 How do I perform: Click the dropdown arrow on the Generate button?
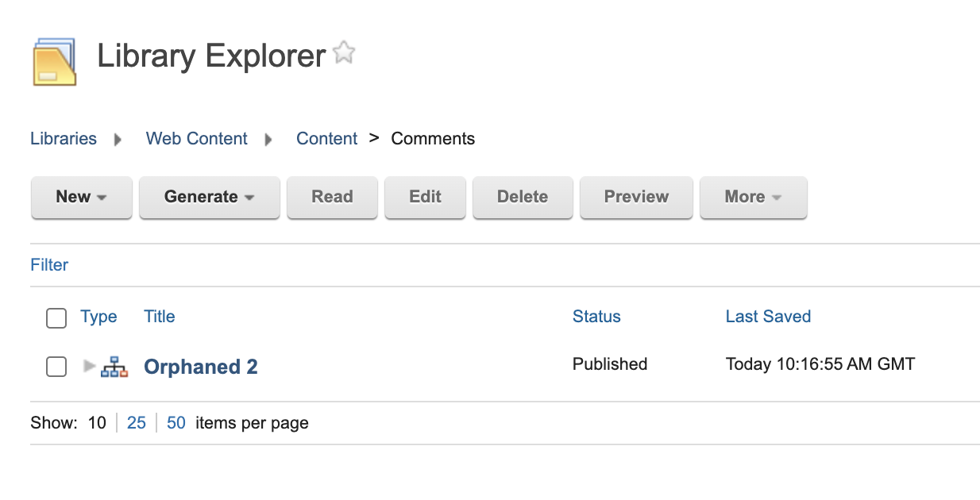249,197
